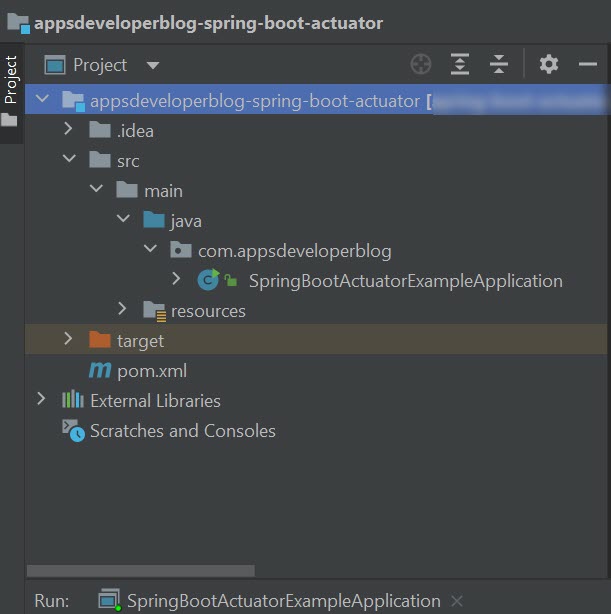Click the horizontal scrollbar of project tree
This screenshot has width=611, height=614.
click(x=140, y=571)
